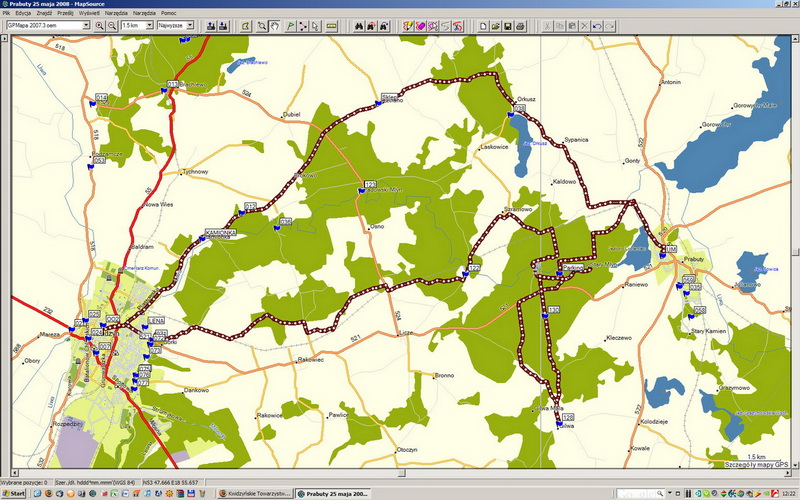Click the Save floppy disk icon
Image resolution: width=800 pixels, height=500 pixels.
click(x=507, y=25)
